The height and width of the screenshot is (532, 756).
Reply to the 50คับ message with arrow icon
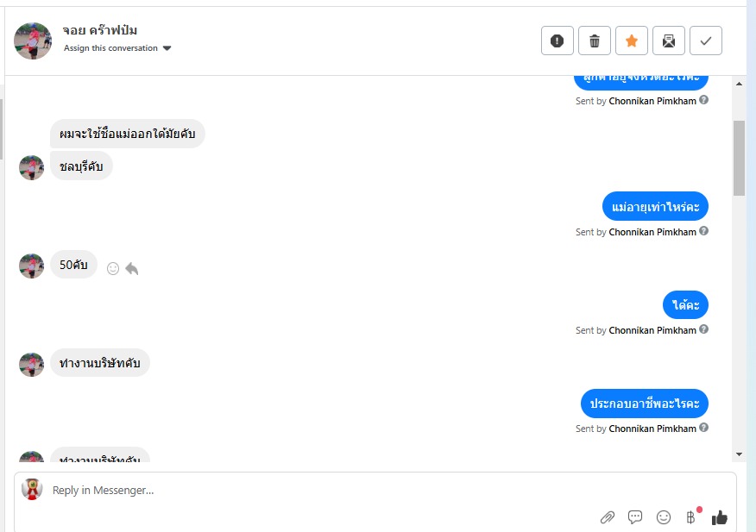pos(132,268)
